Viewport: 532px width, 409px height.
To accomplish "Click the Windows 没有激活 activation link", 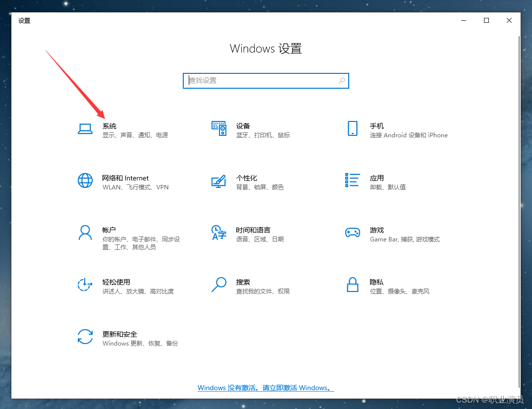I will coord(266,388).
